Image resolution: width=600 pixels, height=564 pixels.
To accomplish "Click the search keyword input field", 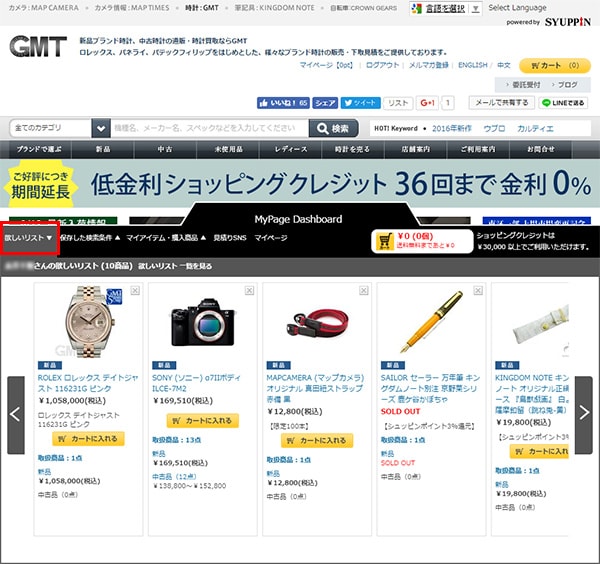I will [209, 128].
